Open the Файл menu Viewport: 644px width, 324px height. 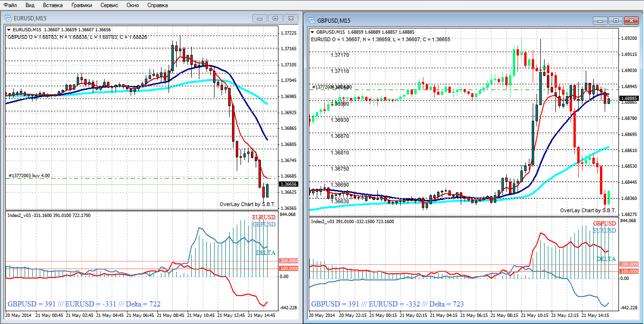pos(10,5)
